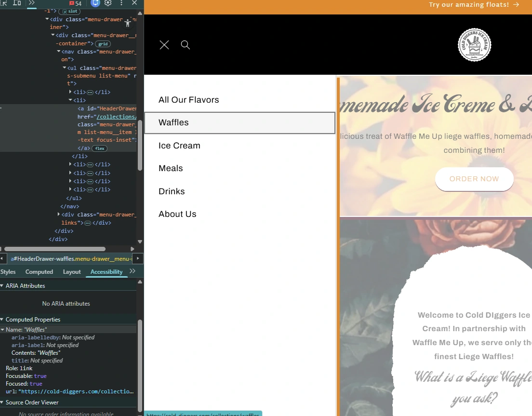
Task: Click the 'No ARIA attributes' text
Action: (x=66, y=304)
